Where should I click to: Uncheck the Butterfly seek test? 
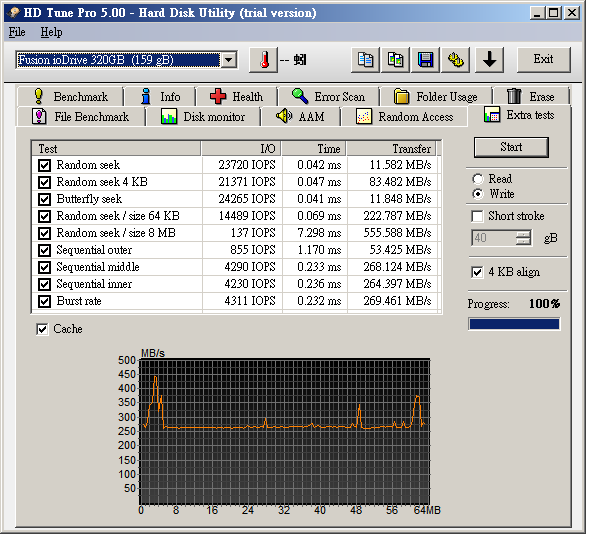[44, 199]
